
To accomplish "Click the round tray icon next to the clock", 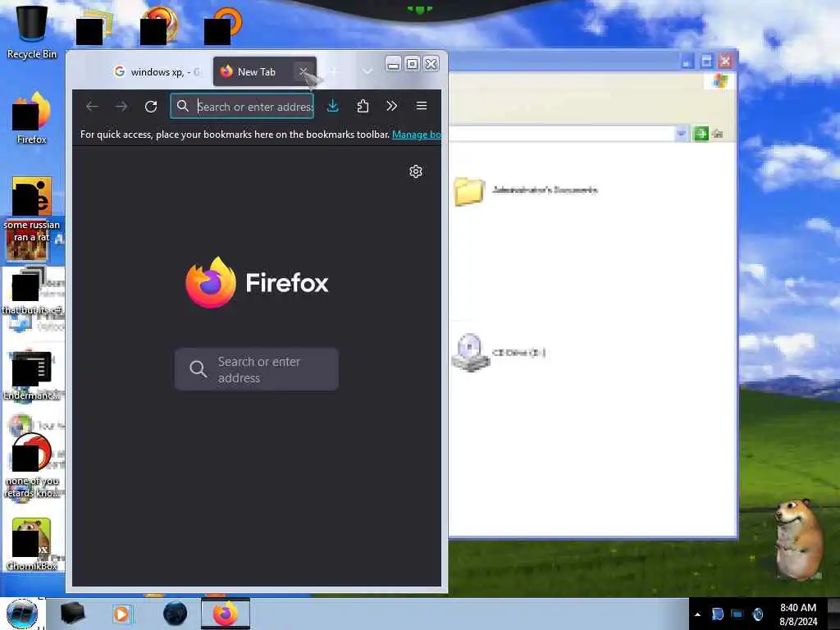I will (x=757, y=614).
